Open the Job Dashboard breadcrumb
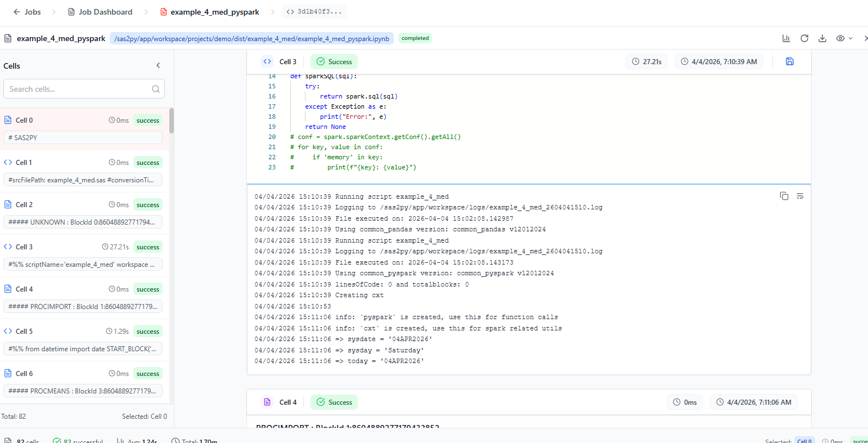868x443 pixels. (105, 11)
